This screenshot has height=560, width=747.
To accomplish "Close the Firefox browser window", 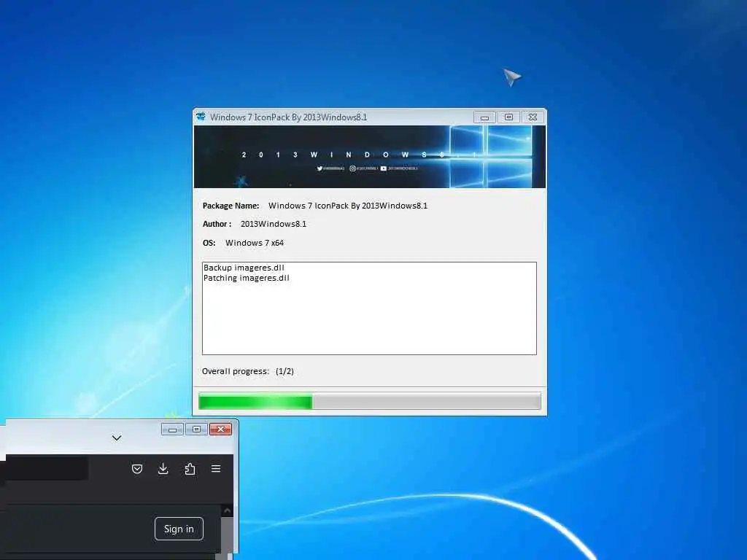I will click(x=220, y=429).
